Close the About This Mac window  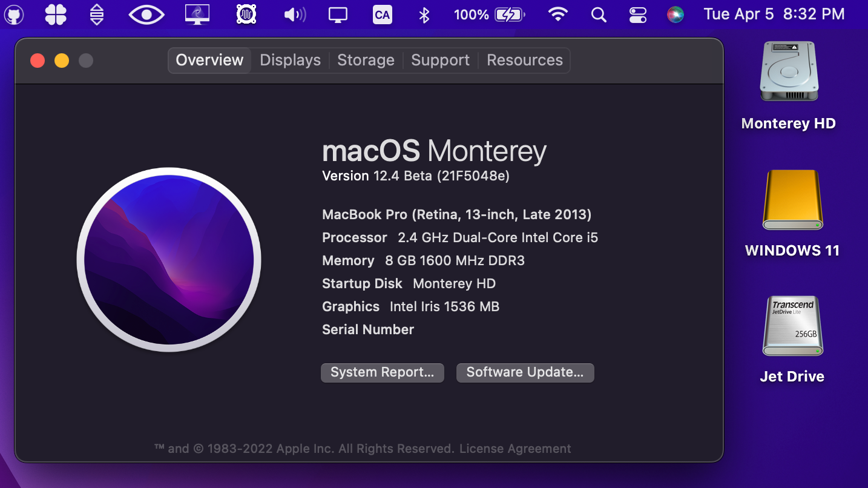38,61
